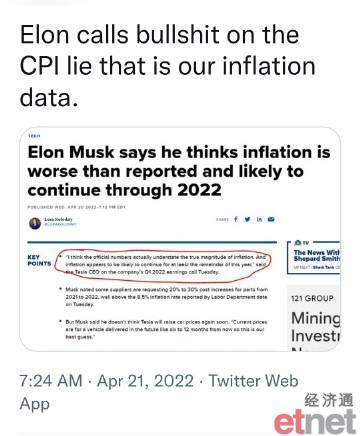Click the tweet text about CPI lie
The image size is (360, 436).
click(x=168, y=66)
